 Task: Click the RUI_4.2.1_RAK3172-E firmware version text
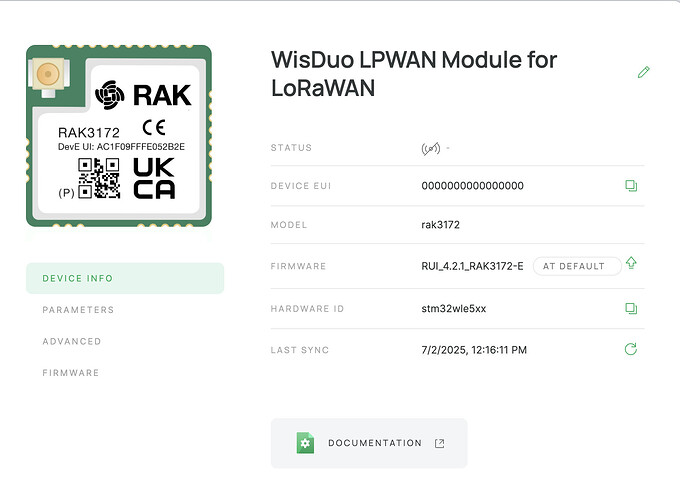click(472, 266)
